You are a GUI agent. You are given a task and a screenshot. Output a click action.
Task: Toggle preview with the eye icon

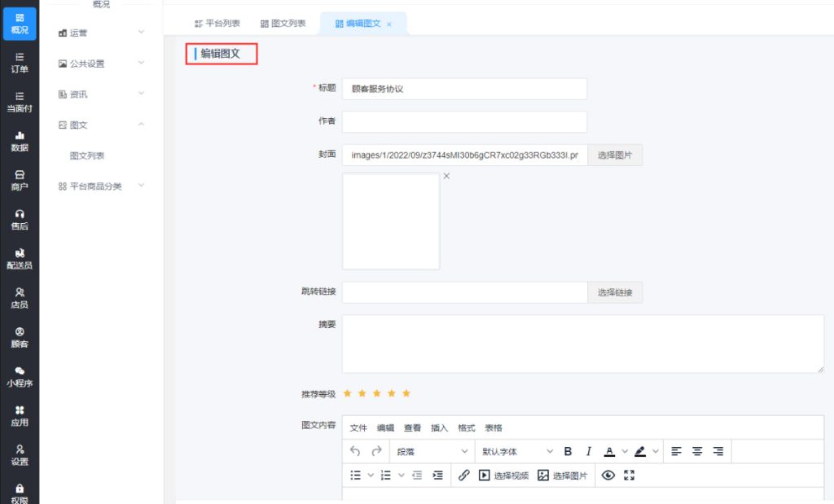tap(608, 476)
